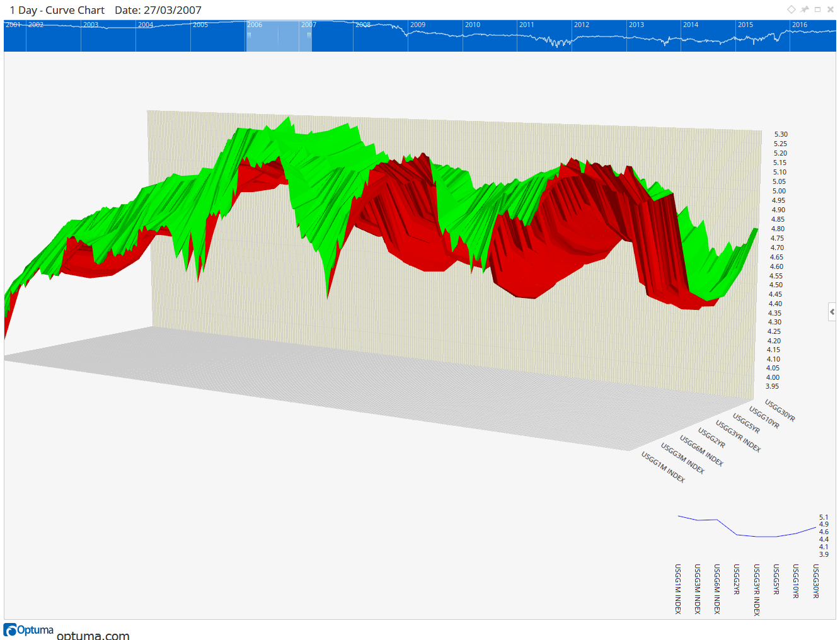This screenshot has width=840, height=640.
Task: Click the USGG30YR label on 3D axis
Action: click(780, 410)
